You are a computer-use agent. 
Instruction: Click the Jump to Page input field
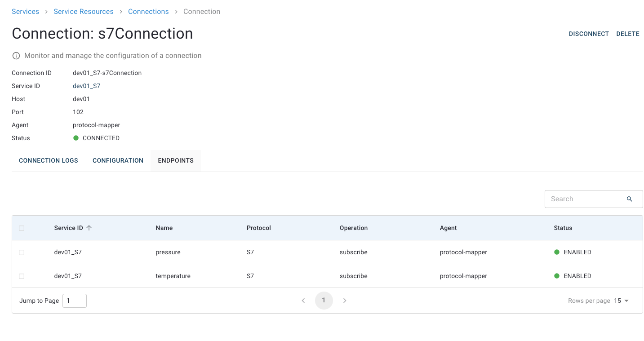(74, 301)
